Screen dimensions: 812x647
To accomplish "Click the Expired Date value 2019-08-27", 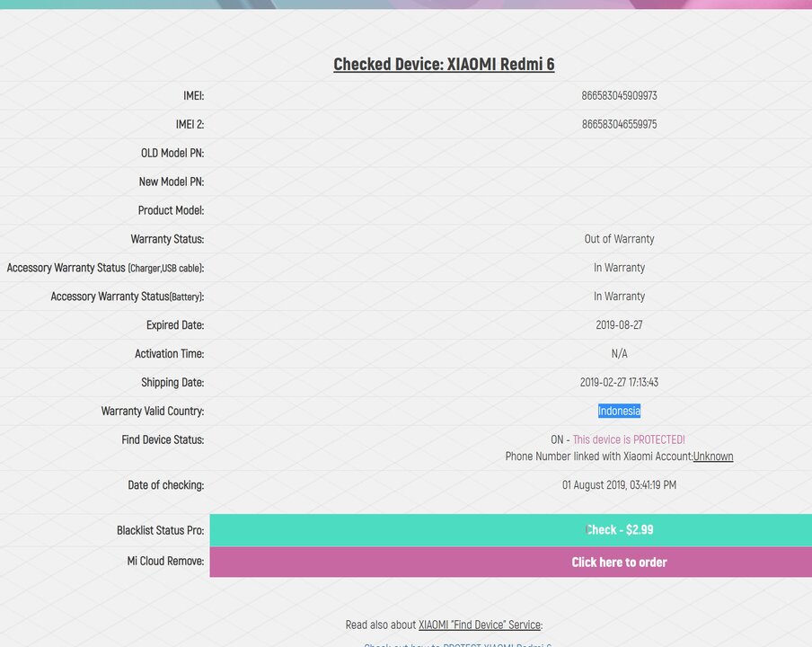I will (x=619, y=324).
